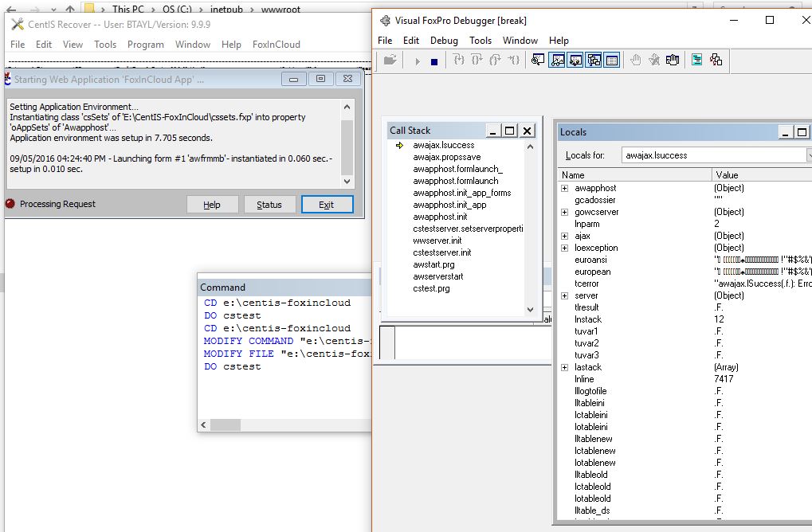Click the Call Stack scrollbar down arrow
Screen dimensions: 812x532
(x=530, y=310)
